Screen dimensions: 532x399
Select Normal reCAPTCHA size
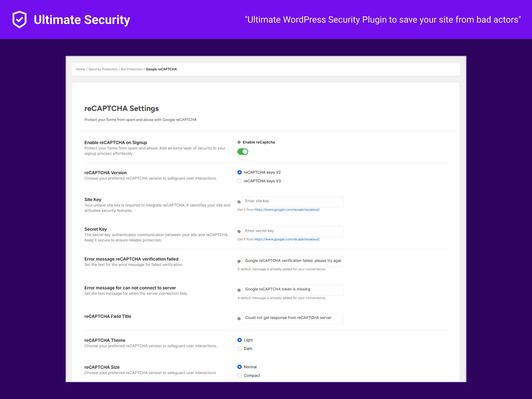[240, 367]
